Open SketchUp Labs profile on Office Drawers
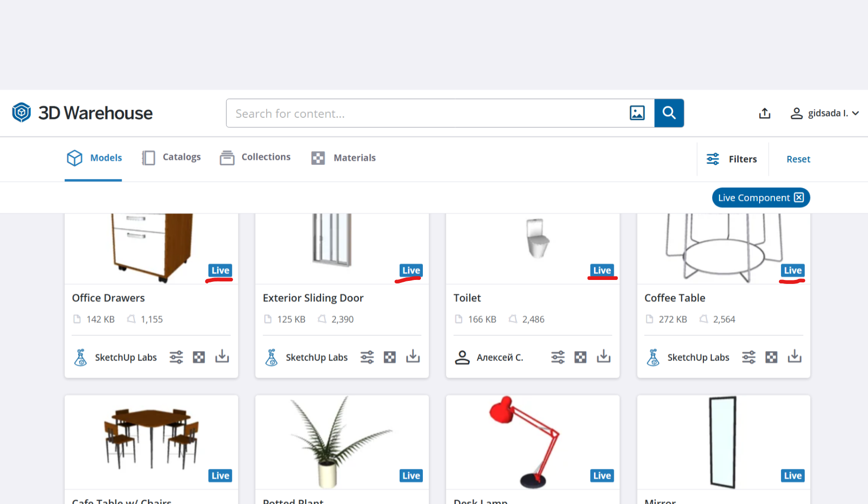868x504 pixels. coord(125,357)
